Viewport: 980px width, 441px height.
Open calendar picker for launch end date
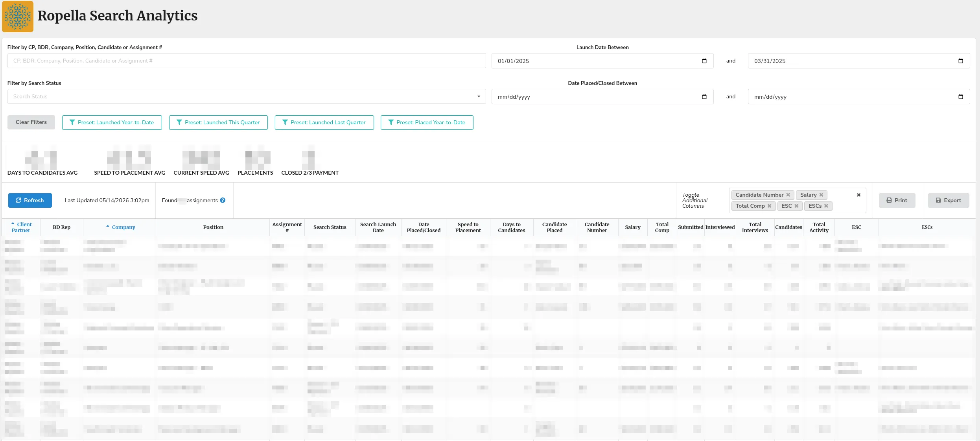pos(961,61)
